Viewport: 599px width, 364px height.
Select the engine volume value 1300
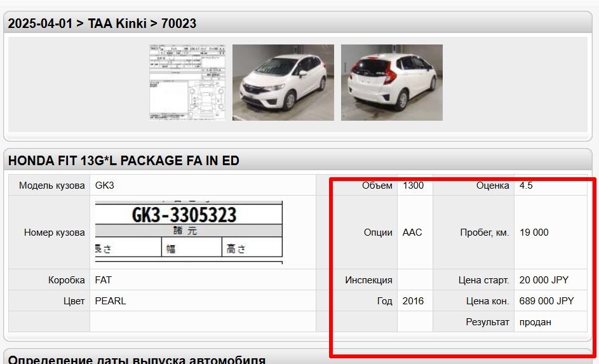413,185
